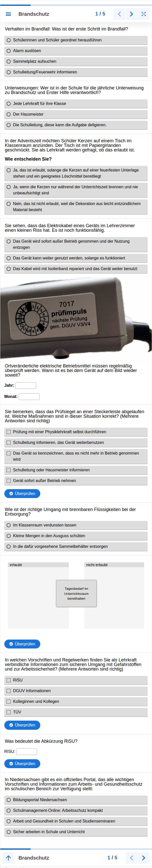152x868 pixels.
Task: Go to the previous page in the top header
Action: [x=119, y=14]
